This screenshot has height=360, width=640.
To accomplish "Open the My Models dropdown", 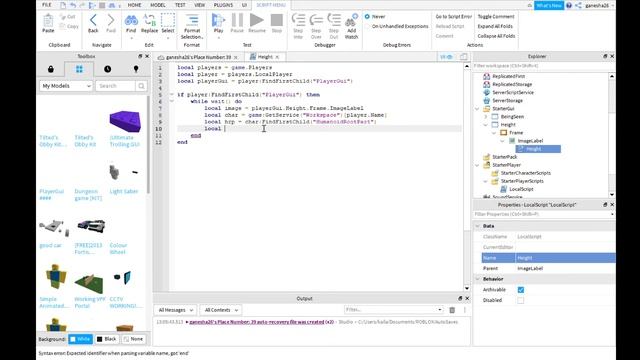I will pos(66,86).
